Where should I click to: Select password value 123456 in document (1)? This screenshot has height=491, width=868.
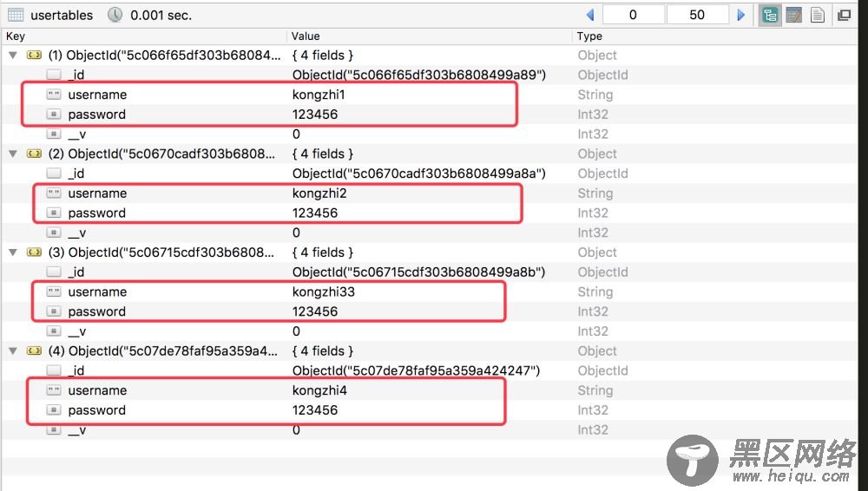pos(315,115)
